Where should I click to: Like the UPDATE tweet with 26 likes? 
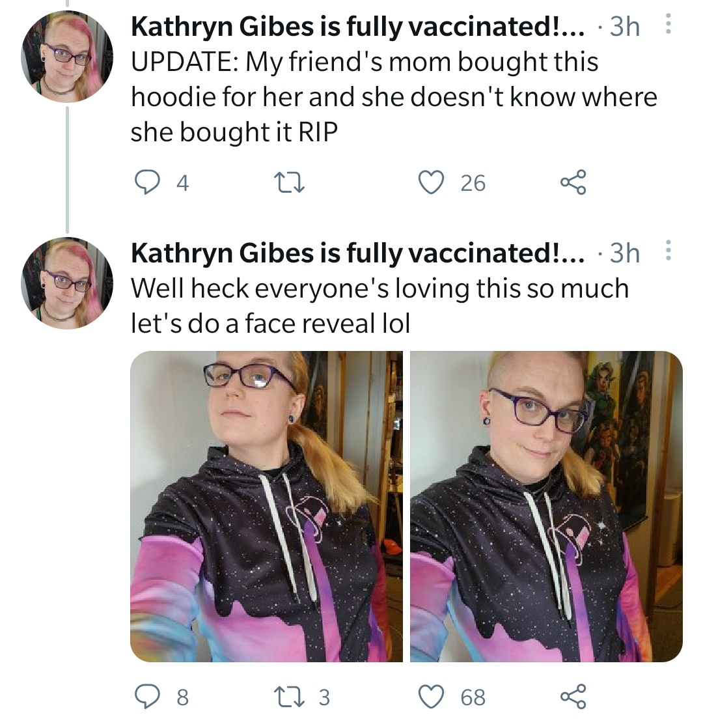tap(432, 182)
